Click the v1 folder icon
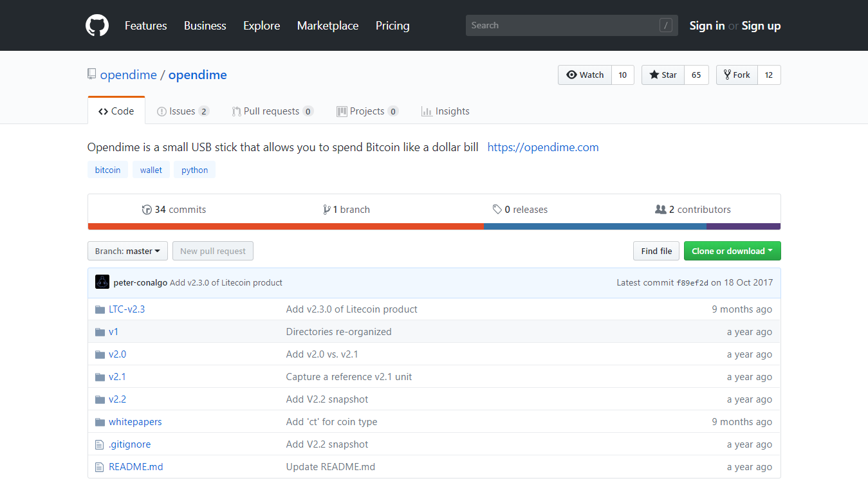Screen dimensions: 868x483 point(100,332)
